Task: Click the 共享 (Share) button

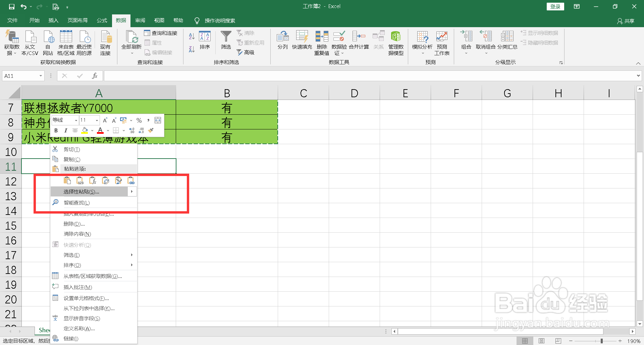Action: (x=626, y=21)
